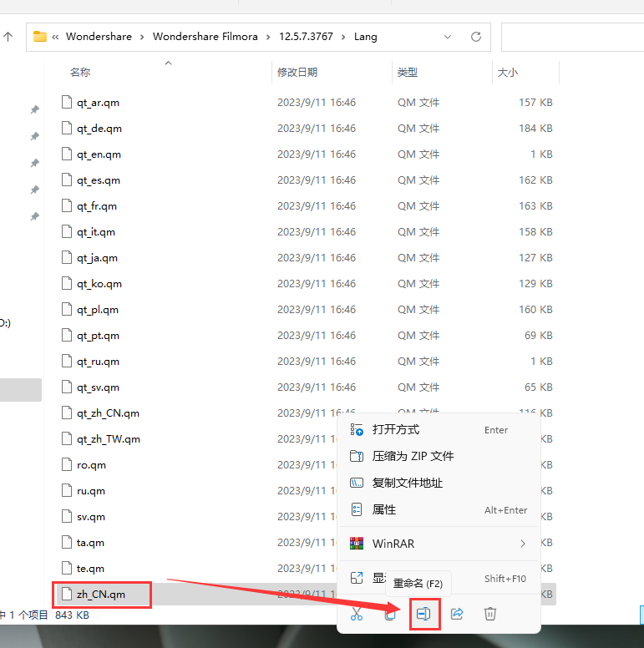Click the 184 KB size cell
Viewport: 644px width, 648px height.
click(535, 129)
